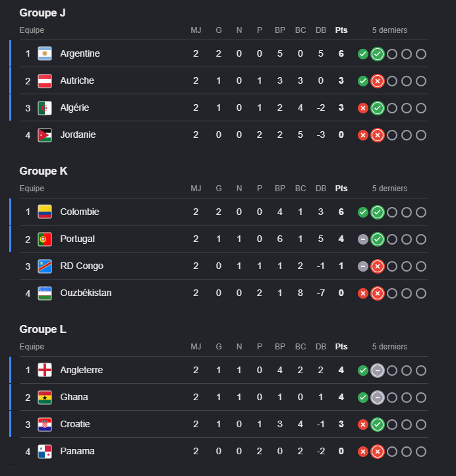456x476 pixels.
Task: Click the Angleterre flag icon
Action: 45,370
